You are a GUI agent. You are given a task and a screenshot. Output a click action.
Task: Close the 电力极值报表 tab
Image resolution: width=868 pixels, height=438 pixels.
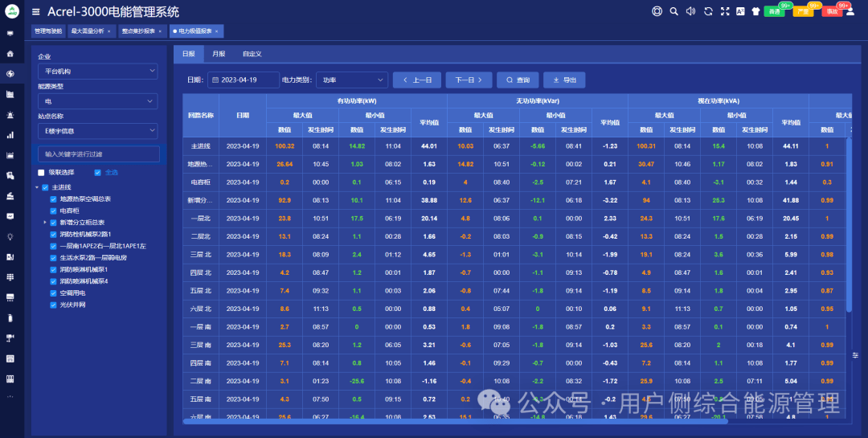[216, 31]
